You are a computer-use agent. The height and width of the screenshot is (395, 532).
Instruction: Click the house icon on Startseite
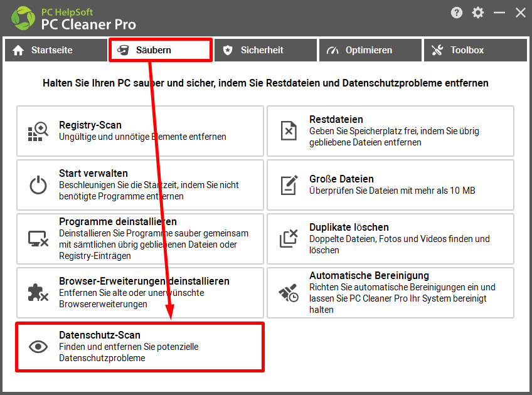click(x=18, y=50)
